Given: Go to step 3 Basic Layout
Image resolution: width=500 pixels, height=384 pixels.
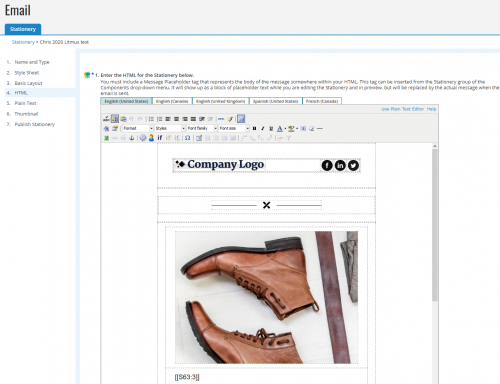Looking at the screenshot, I should point(28,83).
